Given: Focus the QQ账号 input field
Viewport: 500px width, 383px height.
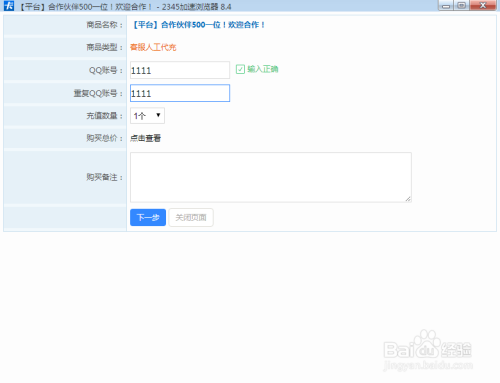Looking at the screenshot, I should 180,70.
